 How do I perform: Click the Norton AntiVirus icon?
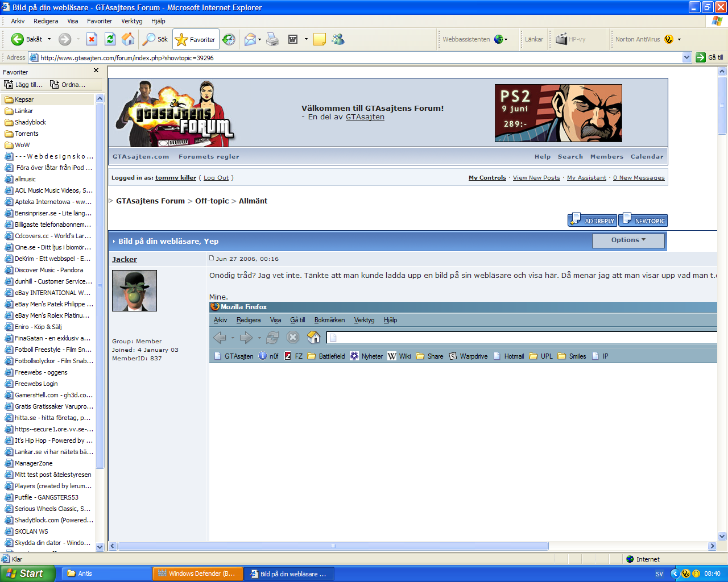pyautogui.click(x=669, y=39)
